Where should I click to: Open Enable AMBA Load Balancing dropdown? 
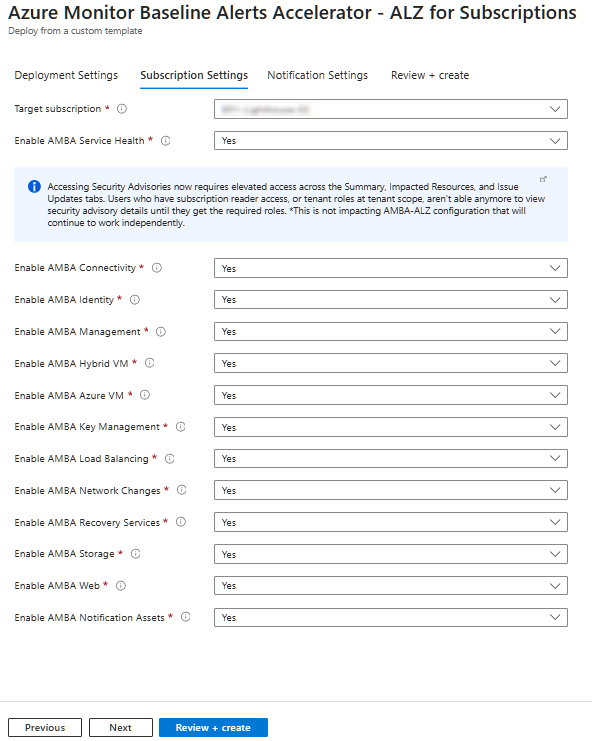click(x=391, y=458)
